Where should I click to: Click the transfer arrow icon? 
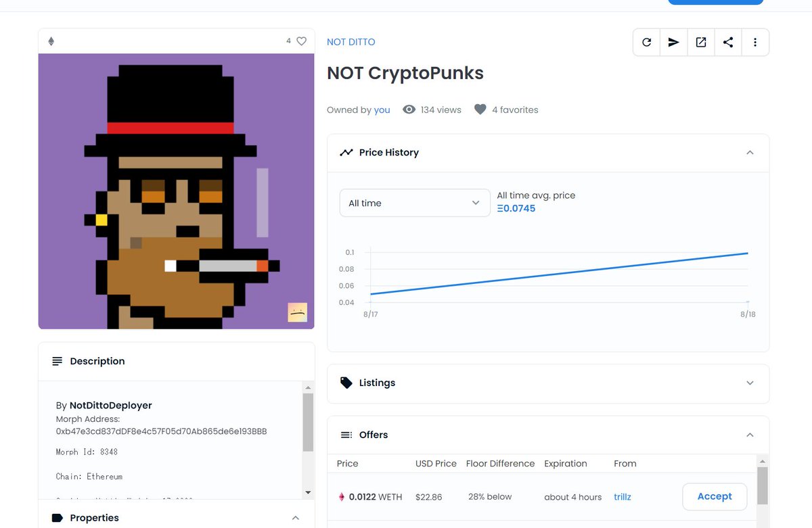(x=673, y=42)
